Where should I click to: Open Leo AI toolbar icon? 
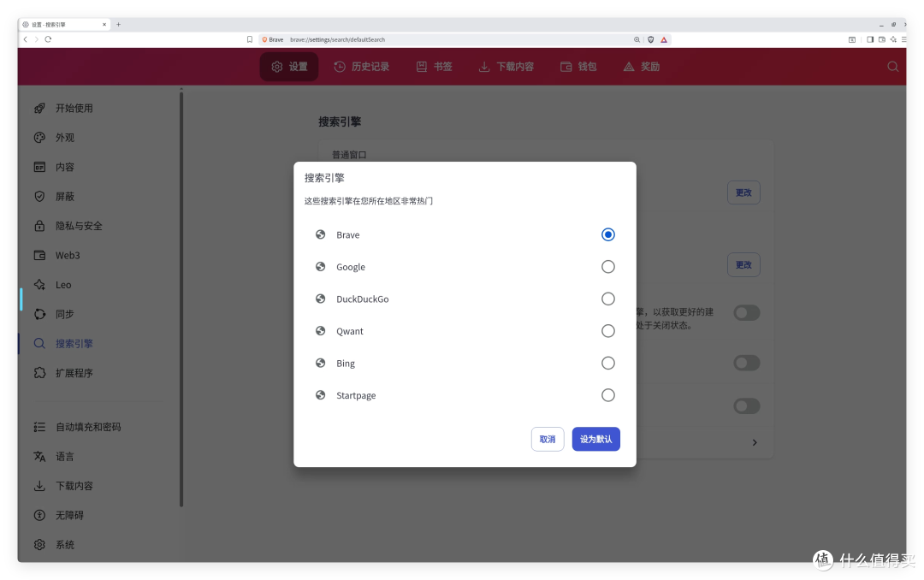893,39
